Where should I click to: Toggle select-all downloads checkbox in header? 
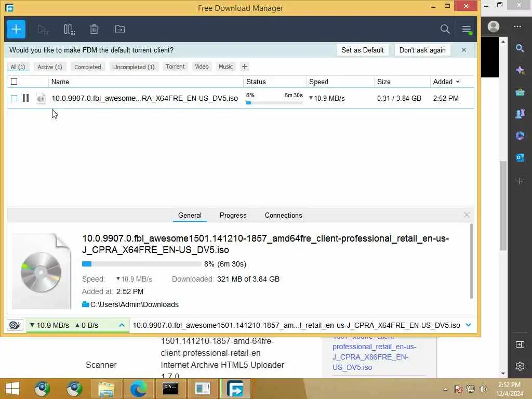14,82
